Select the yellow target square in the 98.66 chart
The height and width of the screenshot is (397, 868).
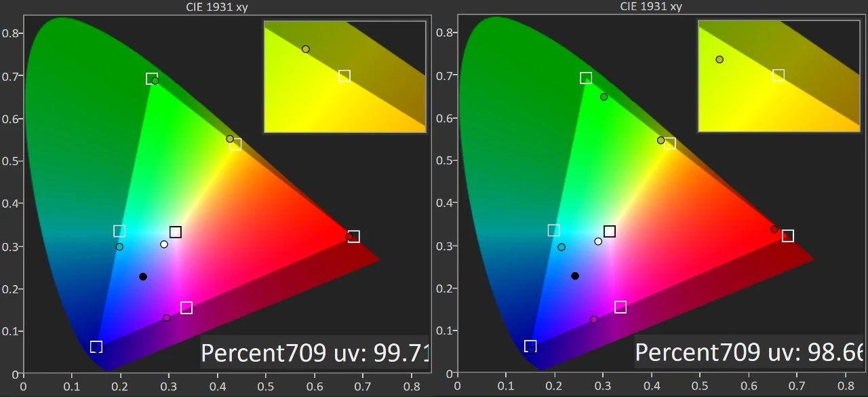670,143
